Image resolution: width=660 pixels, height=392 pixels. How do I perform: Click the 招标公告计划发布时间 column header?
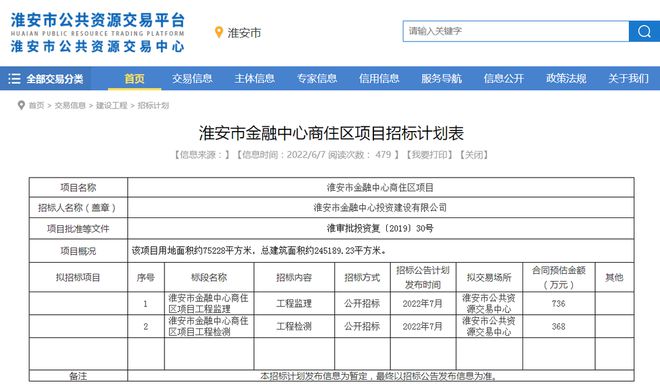[x=423, y=277]
